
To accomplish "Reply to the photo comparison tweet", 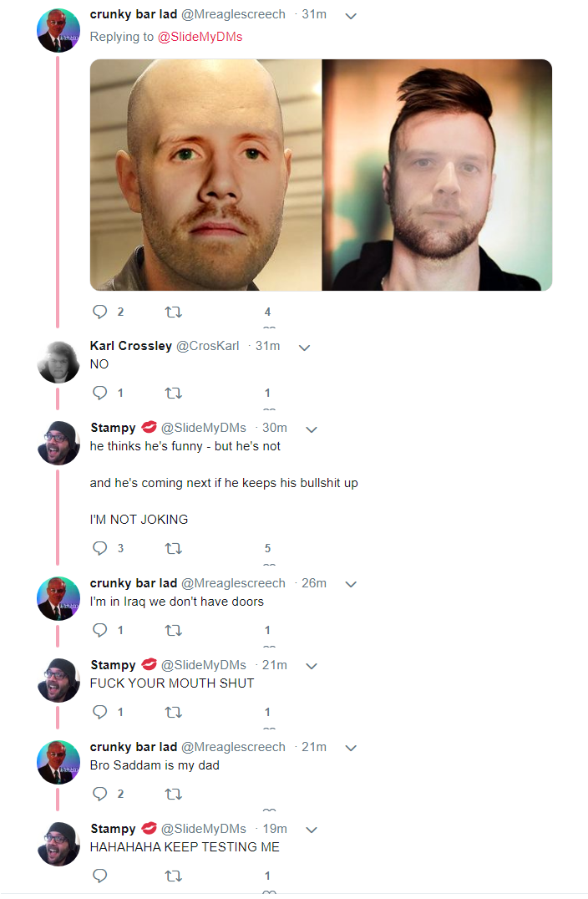I will (x=100, y=312).
